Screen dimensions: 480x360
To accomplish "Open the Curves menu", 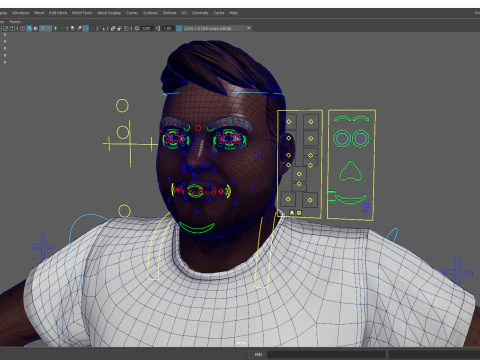I will click(132, 13).
